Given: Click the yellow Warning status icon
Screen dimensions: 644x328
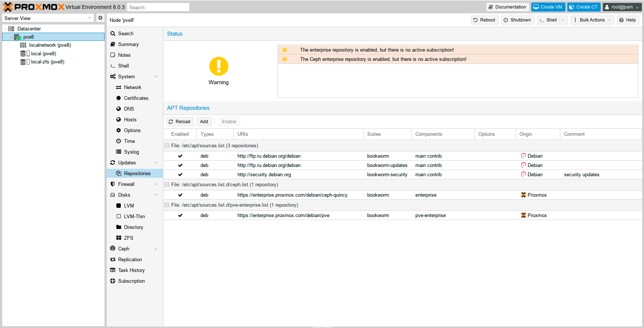Looking at the screenshot, I should pos(219,66).
